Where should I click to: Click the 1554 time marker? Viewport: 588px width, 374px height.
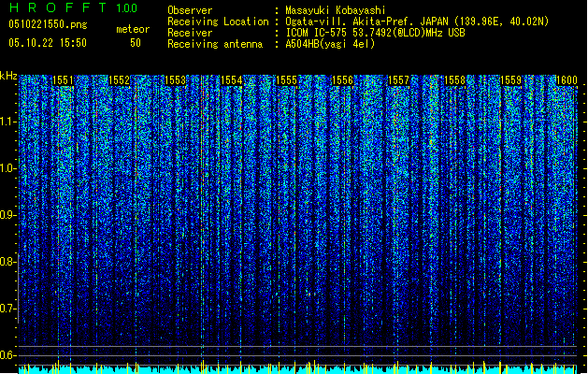[x=232, y=80]
